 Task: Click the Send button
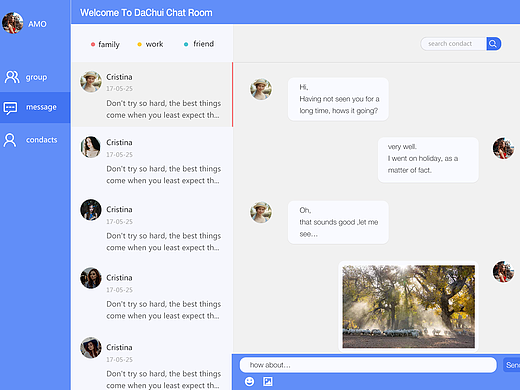pos(512,365)
